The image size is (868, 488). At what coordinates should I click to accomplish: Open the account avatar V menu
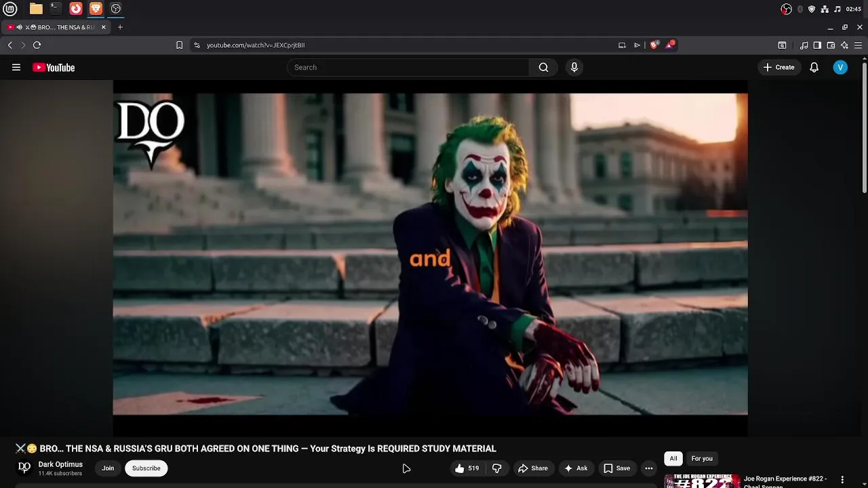pos(840,67)
